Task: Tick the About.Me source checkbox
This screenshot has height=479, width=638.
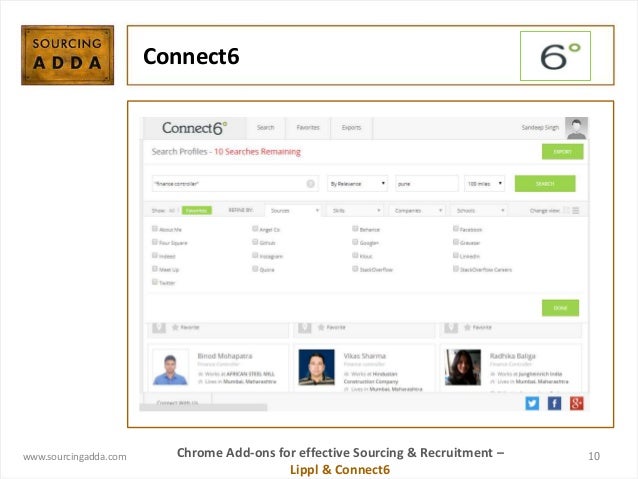Action: [155, 229]
